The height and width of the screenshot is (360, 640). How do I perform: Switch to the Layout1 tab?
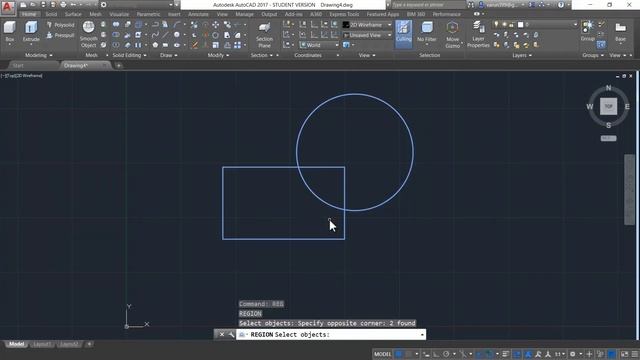tap(42, 344)
